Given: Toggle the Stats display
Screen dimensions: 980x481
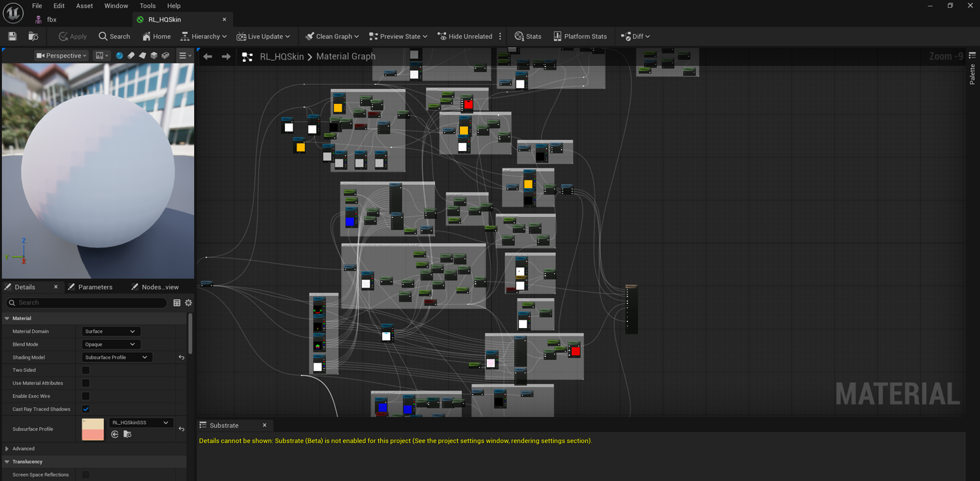Looking at the screenshot, I should point(528,37).
